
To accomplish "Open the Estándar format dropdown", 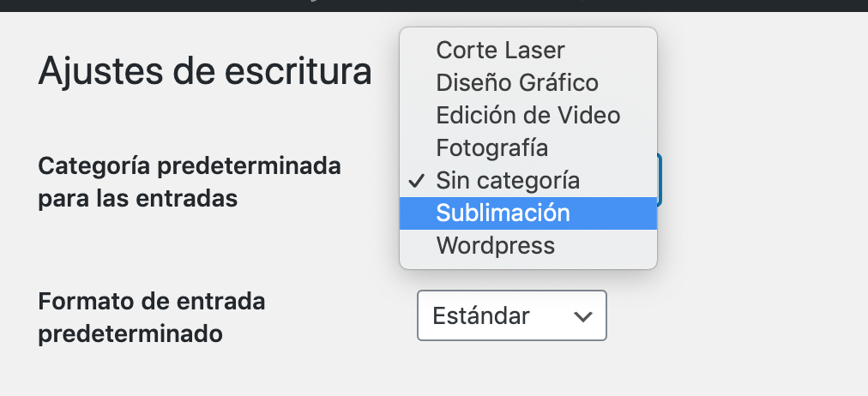I will 512,315.
